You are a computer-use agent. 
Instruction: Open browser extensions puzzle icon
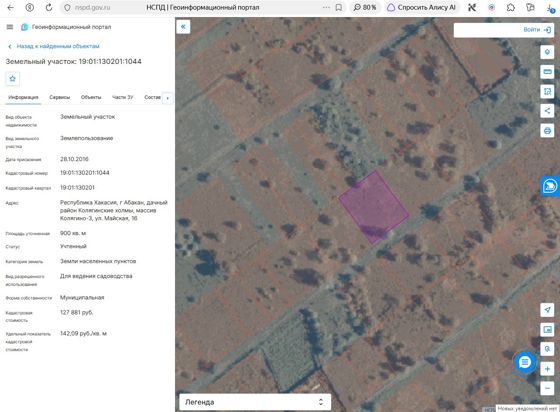(511, 7)
